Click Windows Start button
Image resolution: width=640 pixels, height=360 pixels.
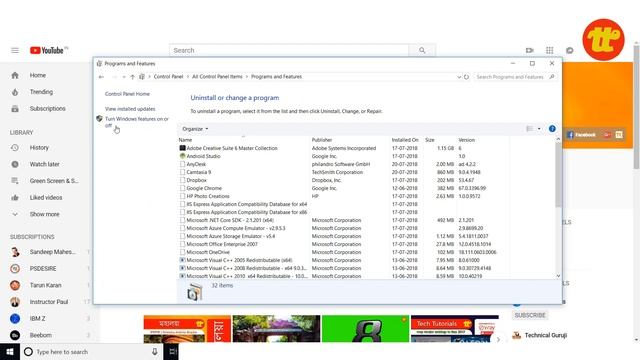pyautogui.click(x=10, y=351)
